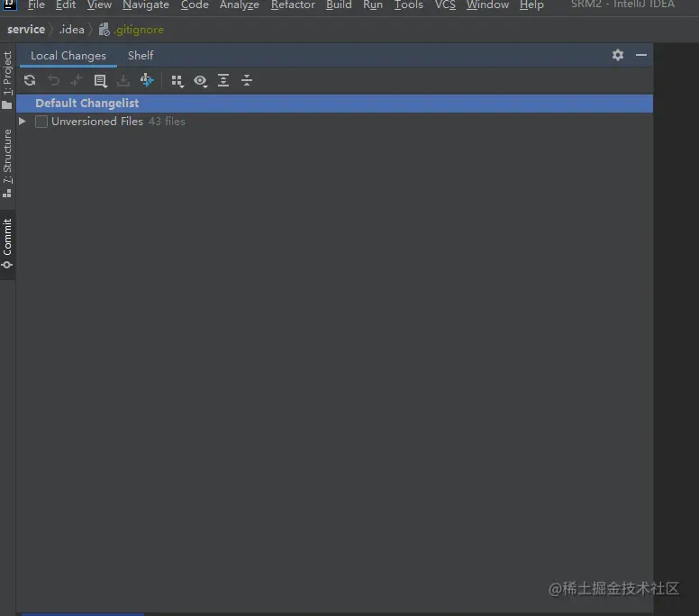This screenshot has height=616, width=699.
Task: Open the Analyze menu
Action: 240,5
